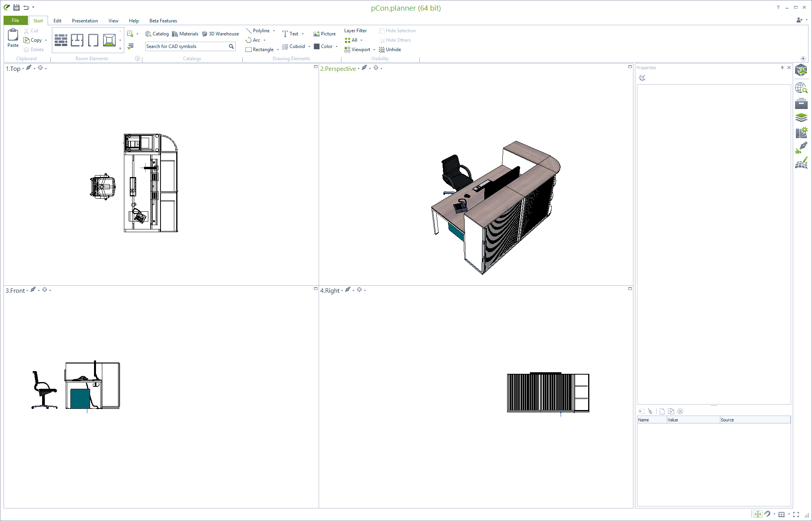Image resolution: width=812 pixels, height=521 pixels.
Task: Open the grid editing sidebar icon
Action: 801,163
